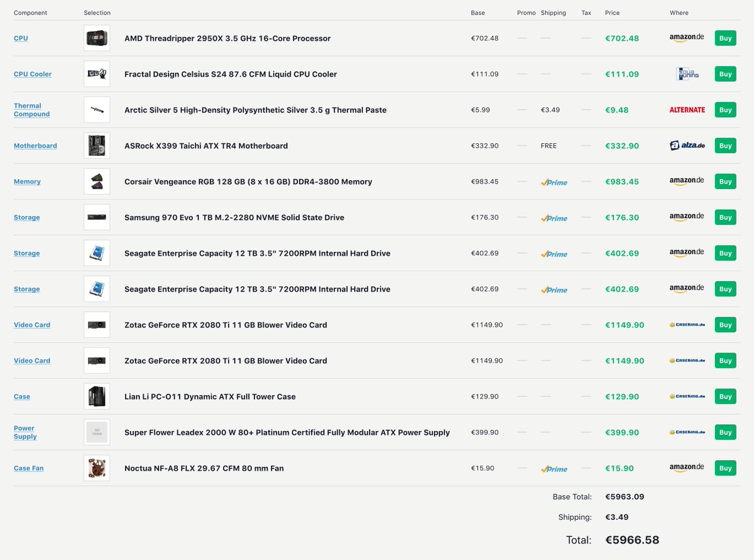Click the €5966.58 grand total value
Screen dimensions: 754x560
(632, 540)
